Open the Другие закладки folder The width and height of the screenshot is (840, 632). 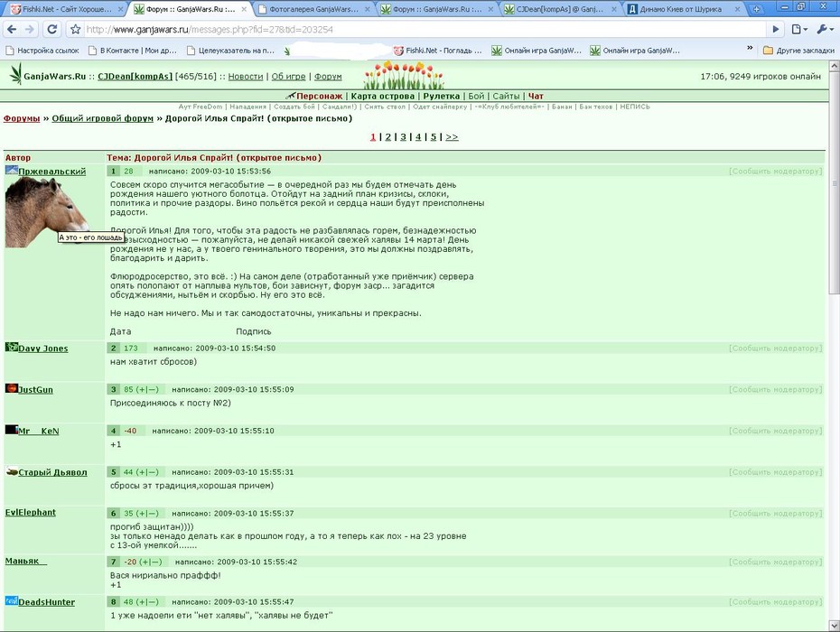tap(798, 51)
